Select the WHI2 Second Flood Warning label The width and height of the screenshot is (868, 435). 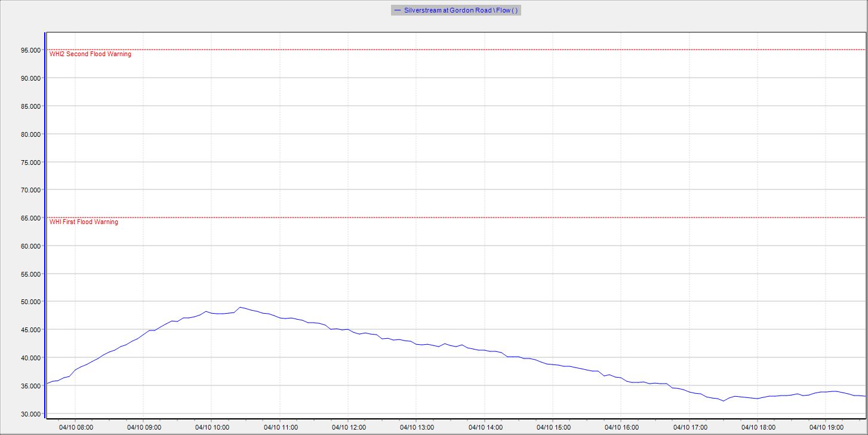[x=90, y=54]
